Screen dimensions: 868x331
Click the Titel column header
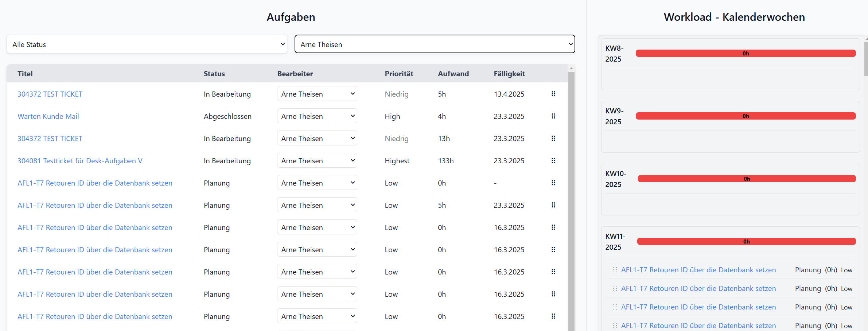click(25, 74)
